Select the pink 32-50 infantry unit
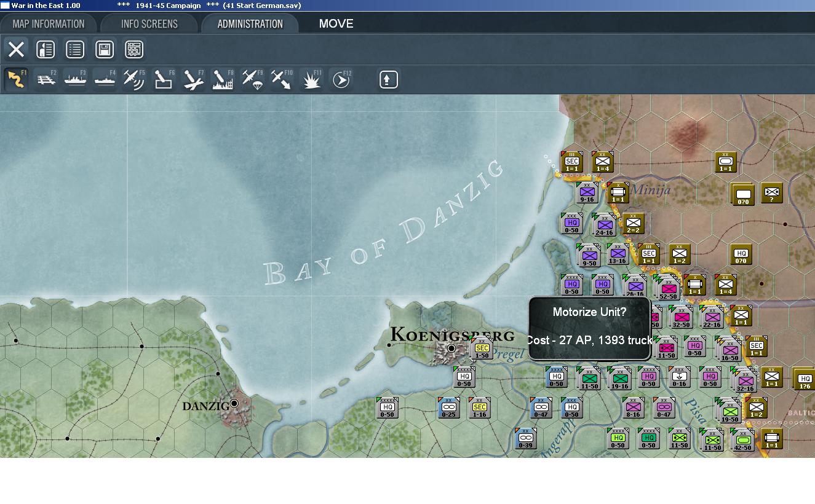The height and width of the screenshot is (504, 815). [x=681, y=317]
